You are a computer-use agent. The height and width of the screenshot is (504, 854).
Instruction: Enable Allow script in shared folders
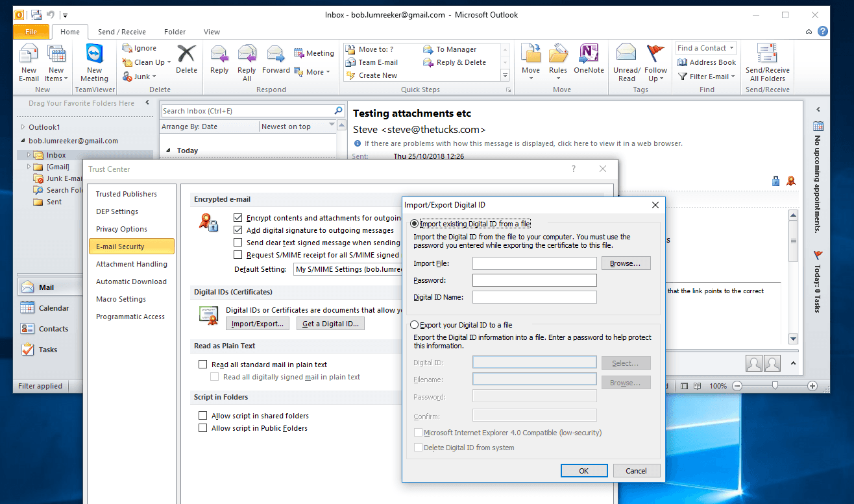pyautogui.click(x=203, y=416)
